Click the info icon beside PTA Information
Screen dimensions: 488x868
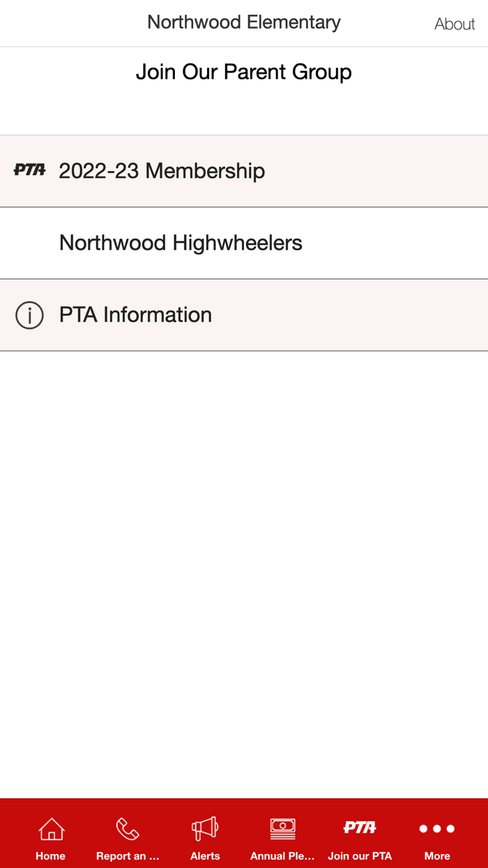(x=29, y=315)
